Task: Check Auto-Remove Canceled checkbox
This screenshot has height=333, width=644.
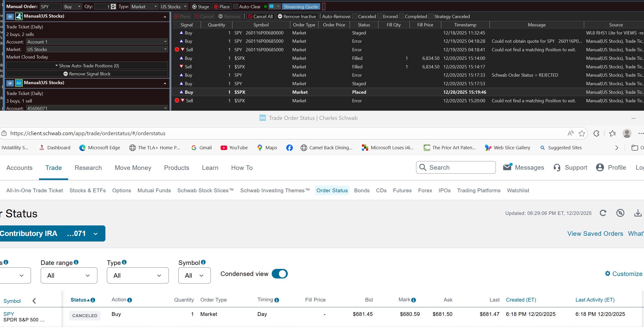Action: click(355, 16)
